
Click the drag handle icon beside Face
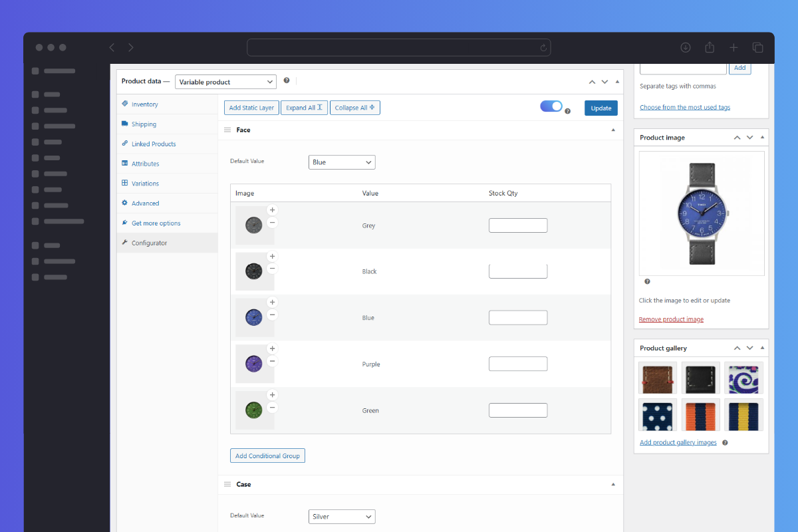point(227,130)
